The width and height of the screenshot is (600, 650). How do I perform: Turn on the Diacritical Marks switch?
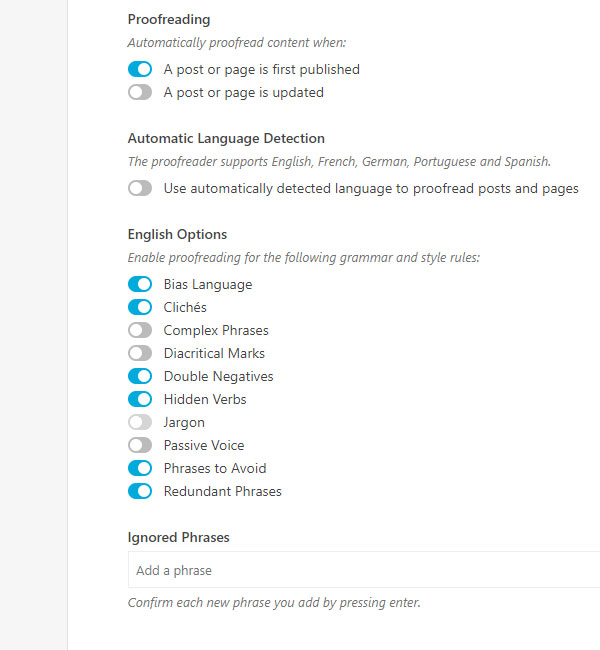tap(140, 354)
